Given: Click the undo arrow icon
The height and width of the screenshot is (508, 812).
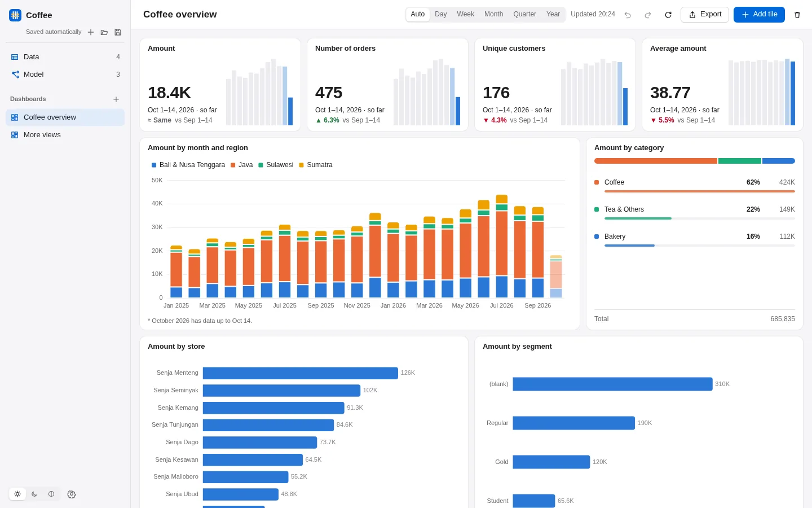Looking at the screenshot, I should 628,15.
